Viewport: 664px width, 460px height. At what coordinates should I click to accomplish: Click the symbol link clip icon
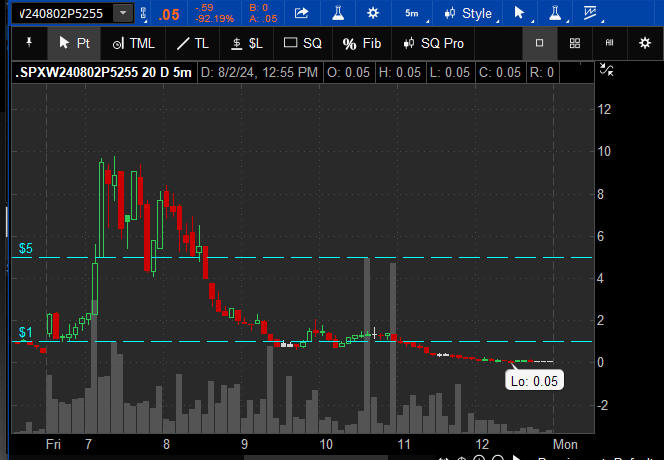143,14
